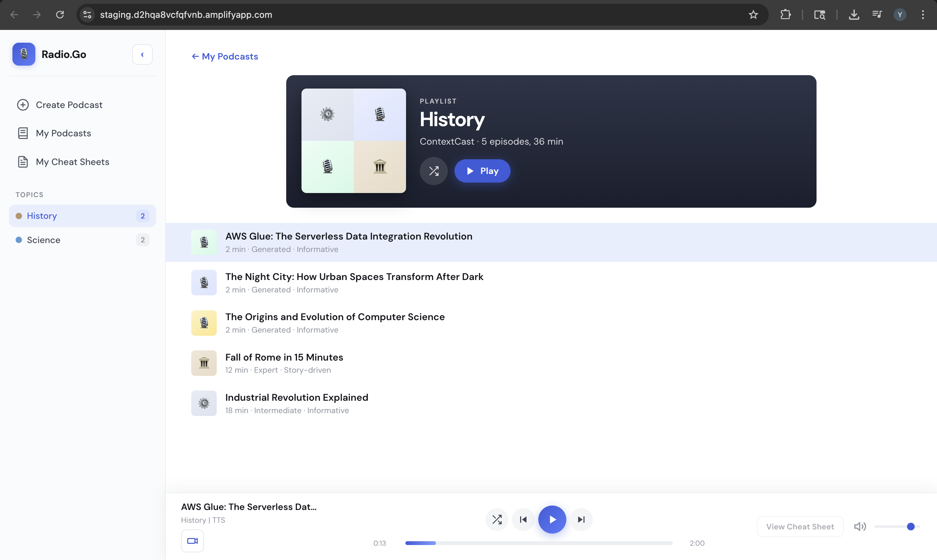Adjust the volume slider knob
The width and height of the screenshot is (937, 560).
[911, 527]
